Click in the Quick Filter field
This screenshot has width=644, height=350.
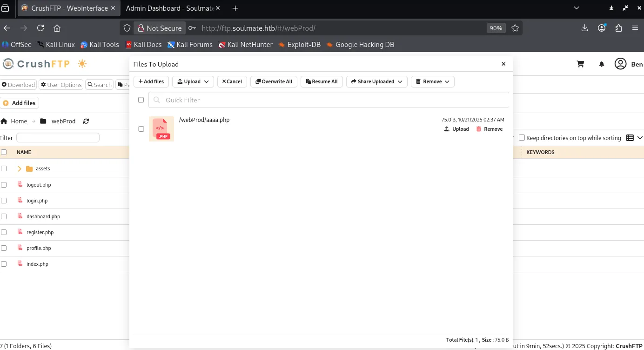pos(329,100)
